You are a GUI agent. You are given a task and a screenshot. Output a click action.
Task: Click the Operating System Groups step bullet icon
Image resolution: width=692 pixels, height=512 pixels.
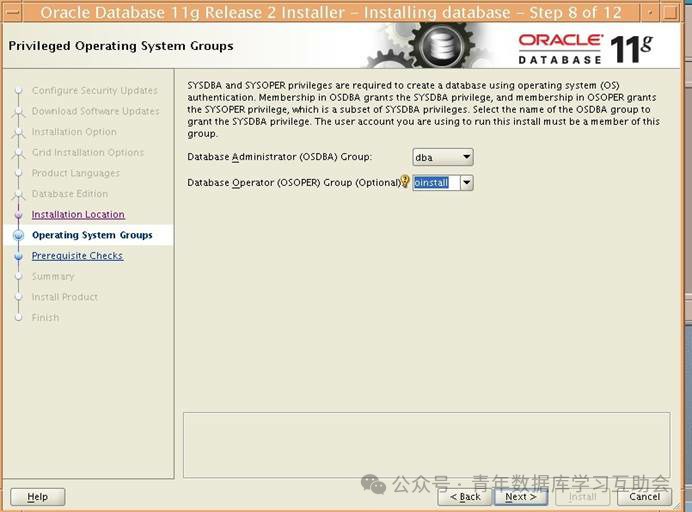[19, 235]
